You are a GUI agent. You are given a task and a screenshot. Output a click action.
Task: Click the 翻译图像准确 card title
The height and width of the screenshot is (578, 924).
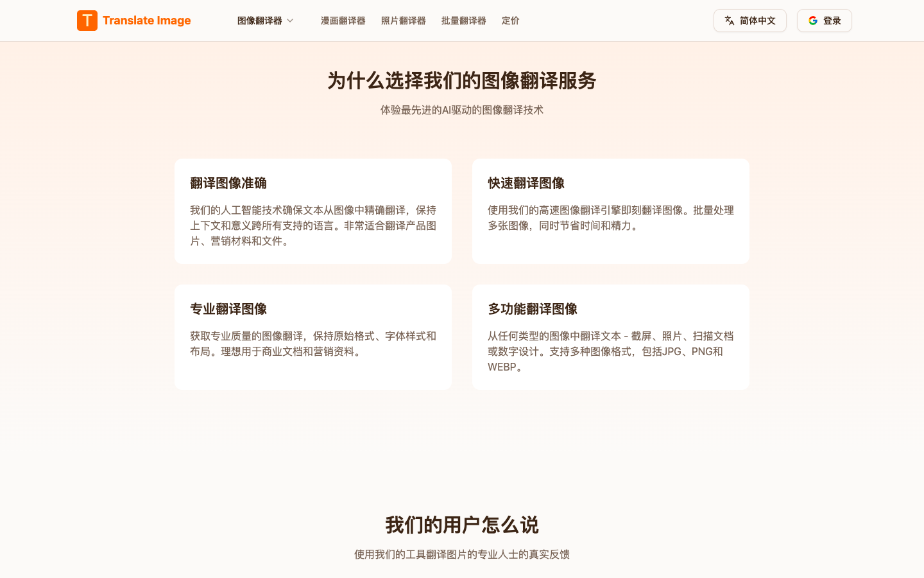tap(228, 184)
